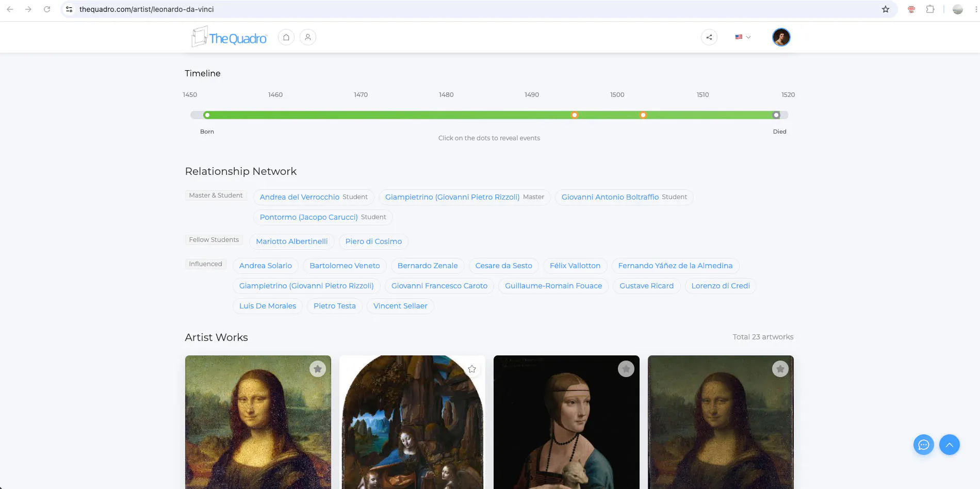This screenshot has height=489, width=980.
Task: Open Pontormo (Jacopo Carucci) link
Action: point(308,217)
